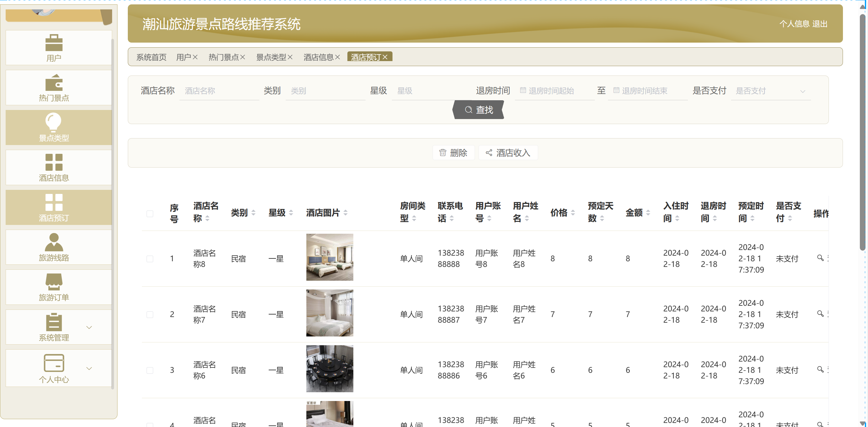Click the sort arrows on 酒店图片 column
The image size is (868, 427).
click(x=346, y=213)
